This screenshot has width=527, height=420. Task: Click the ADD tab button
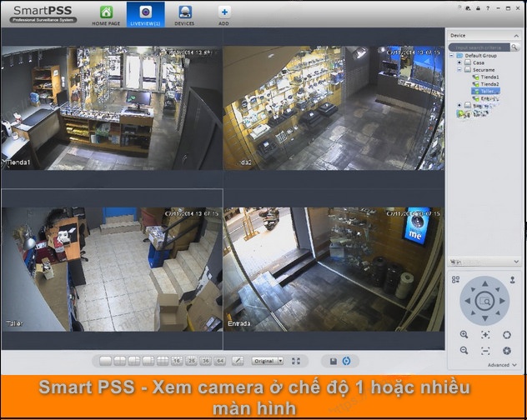pos(223,16)
